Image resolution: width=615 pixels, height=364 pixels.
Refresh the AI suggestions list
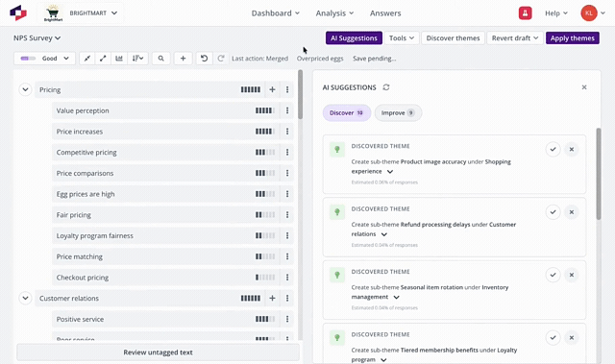click(x=386, y=87)
